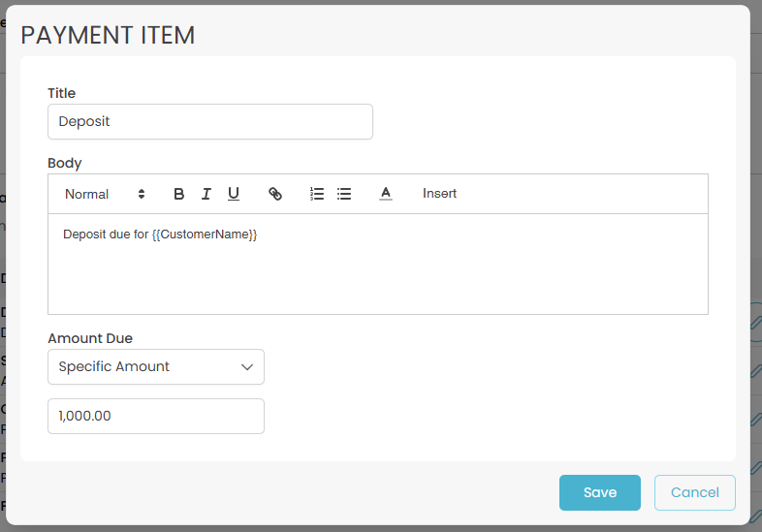Open the text color picker

coord(385,194)
